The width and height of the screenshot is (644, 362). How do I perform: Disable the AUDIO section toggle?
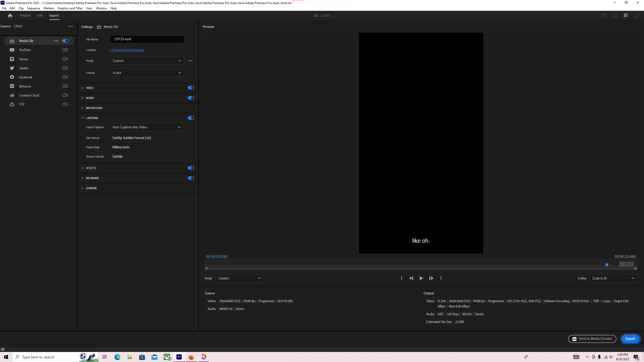coord(191,98)
